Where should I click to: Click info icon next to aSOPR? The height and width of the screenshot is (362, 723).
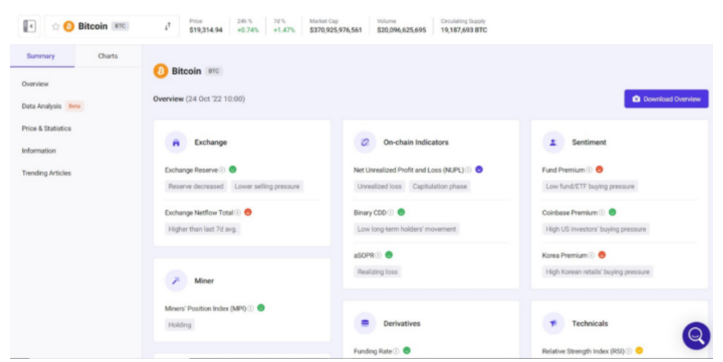click(x=379, y=255)
